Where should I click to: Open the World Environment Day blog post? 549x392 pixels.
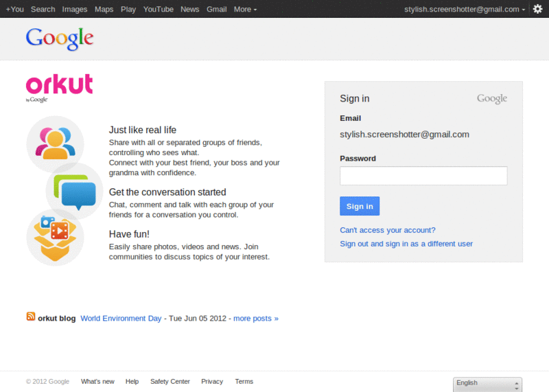pos(121,319)
